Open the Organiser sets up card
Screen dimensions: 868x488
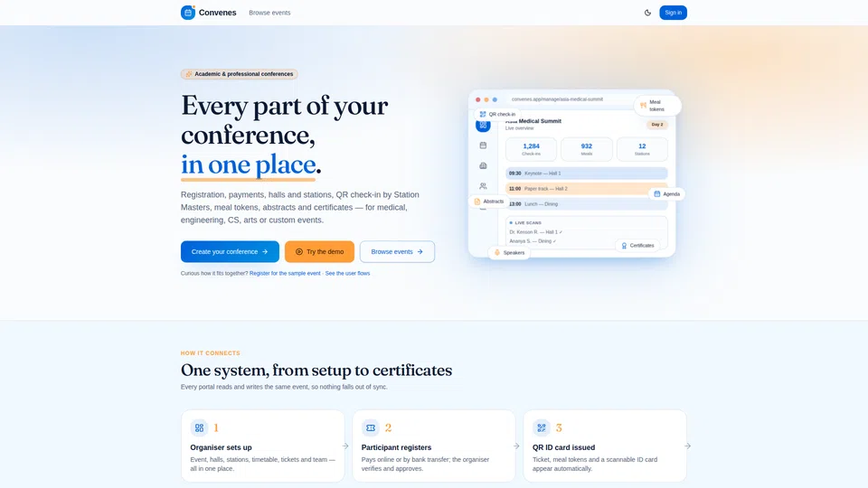(262, 446)
